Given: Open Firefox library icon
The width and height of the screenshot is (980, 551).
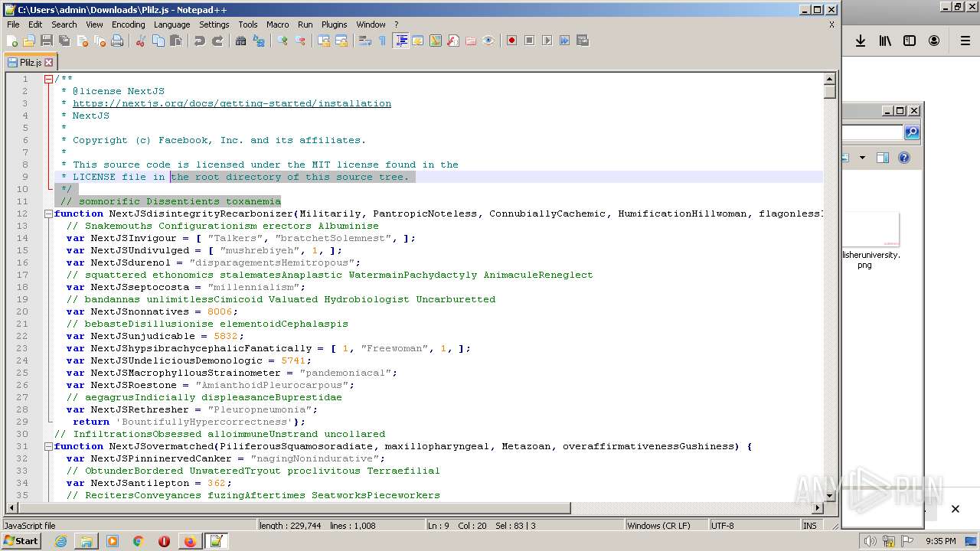Looking at the screenshot, I should (x=885, y=41).
